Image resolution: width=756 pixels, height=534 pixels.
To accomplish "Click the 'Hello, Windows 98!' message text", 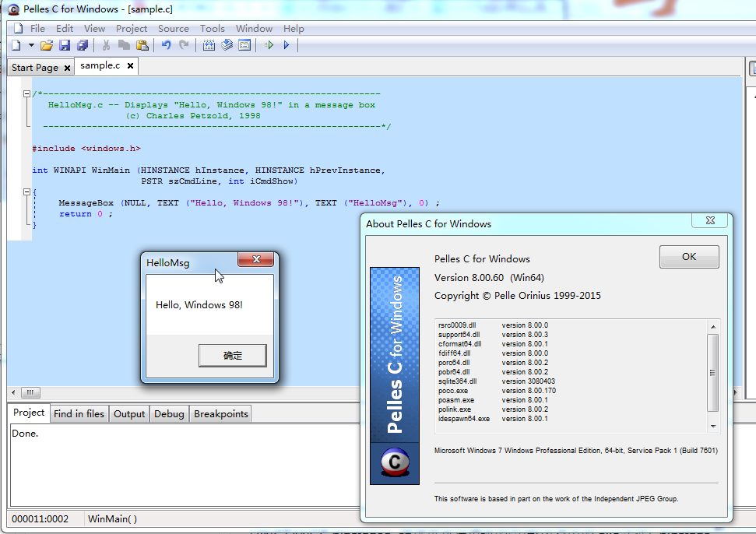I will [x=199, y=305].
